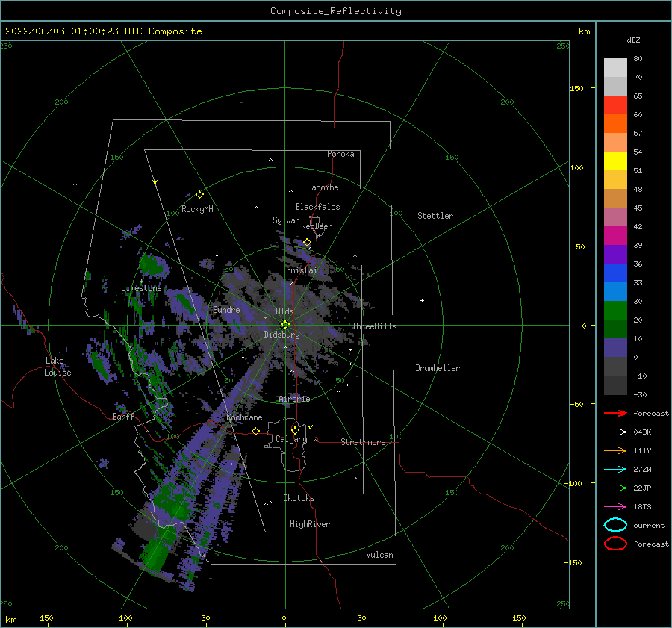The height and width of the screenshot is (628, 672).
Task: Click the Banff label
Action: coord(123,416)
